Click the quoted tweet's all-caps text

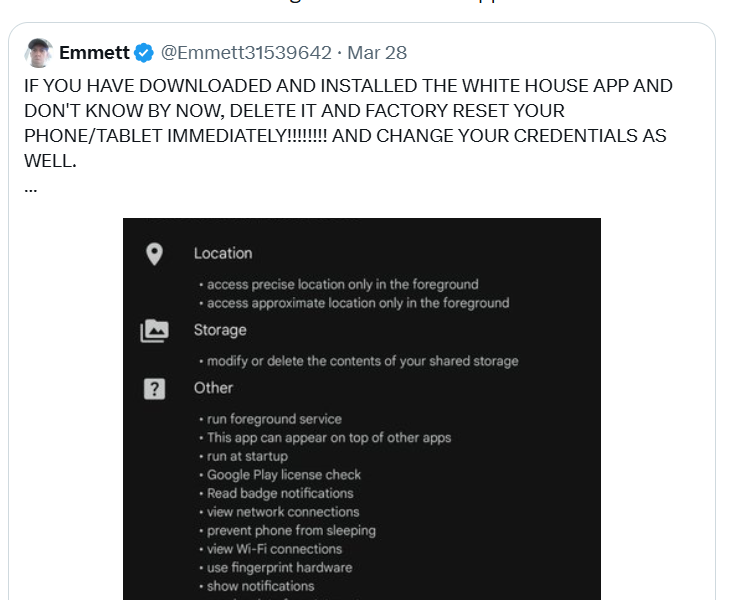(x=348, y=123)
